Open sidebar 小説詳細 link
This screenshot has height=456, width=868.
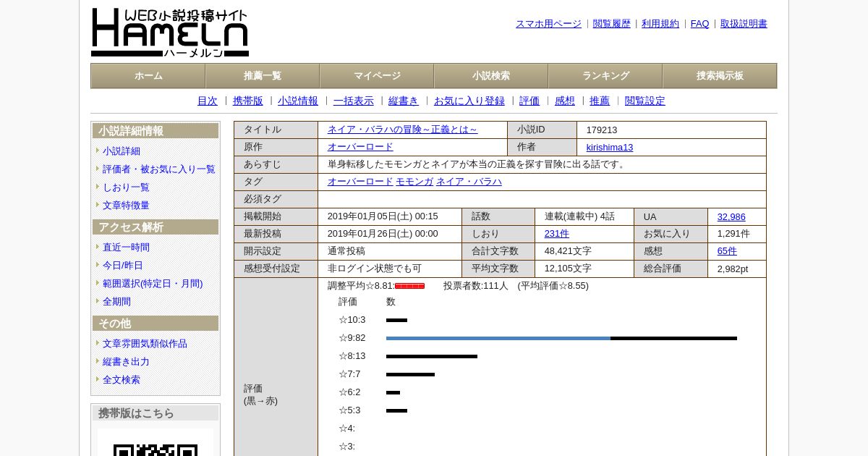(122, 151)
